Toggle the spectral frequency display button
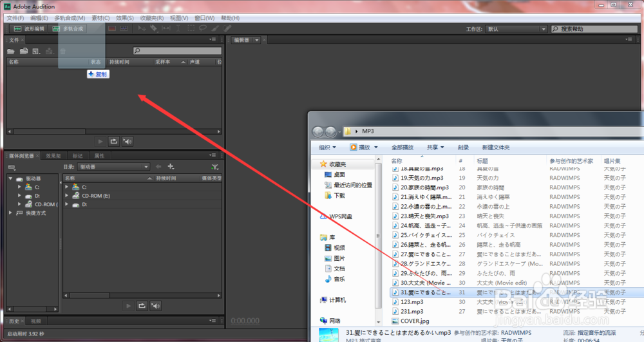 (111, 28)
